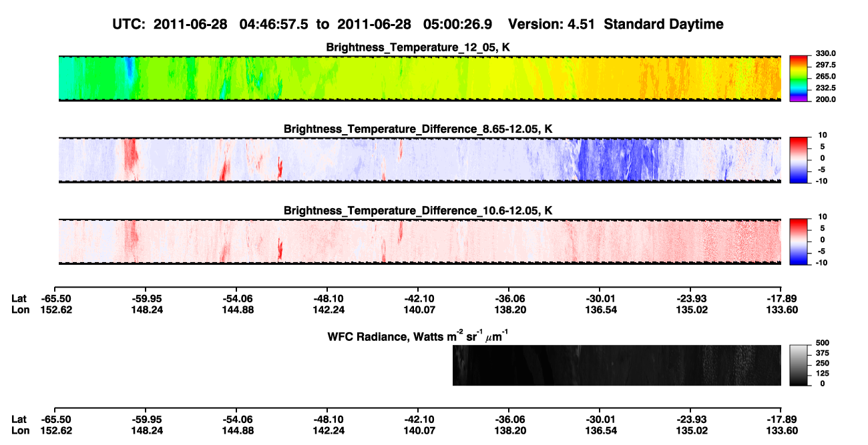Click the 125 tick on the WFC colorbar

[x=821, y=374]
